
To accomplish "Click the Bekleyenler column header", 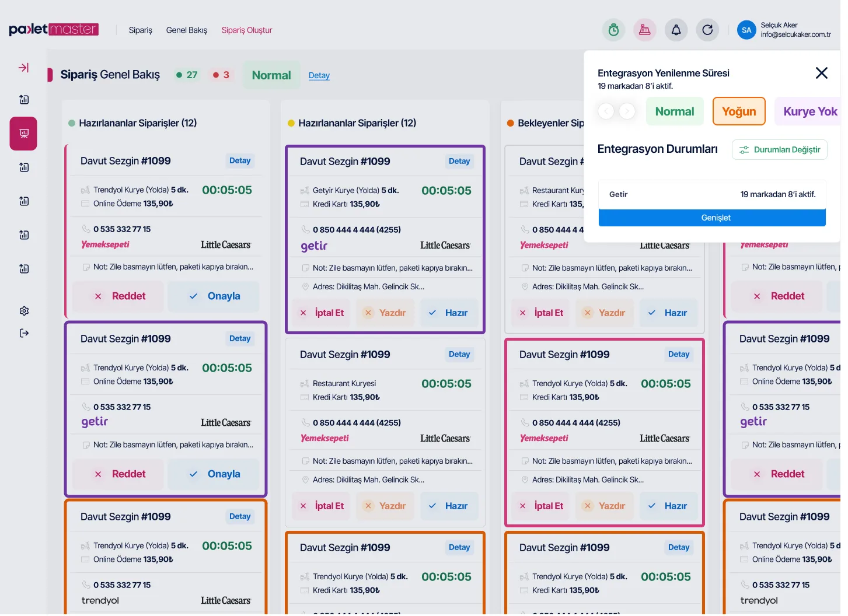I will (x=546, y=123).
